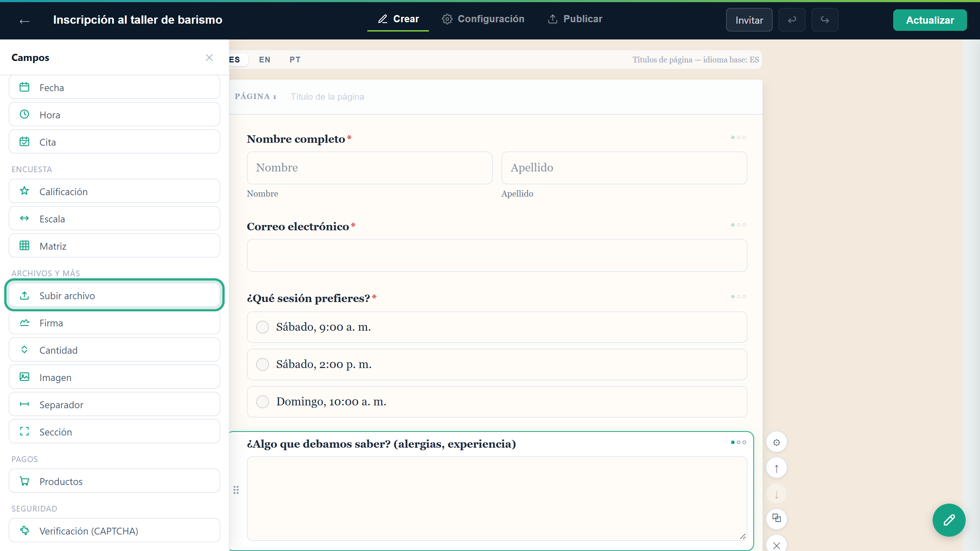Close the Campos panel
The height and width of the screenshot is (551, 980).
point(209,57)
